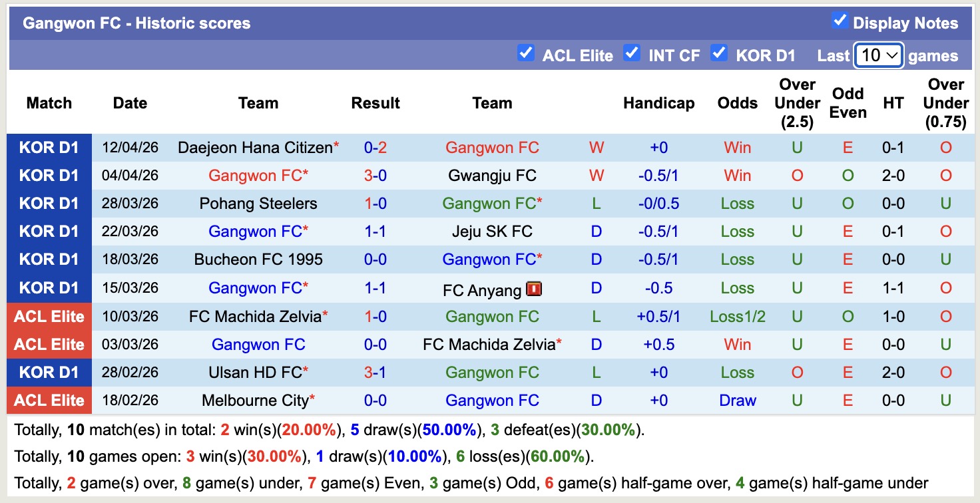Open Bucheon FC 1995 team link

click(258, 259)
